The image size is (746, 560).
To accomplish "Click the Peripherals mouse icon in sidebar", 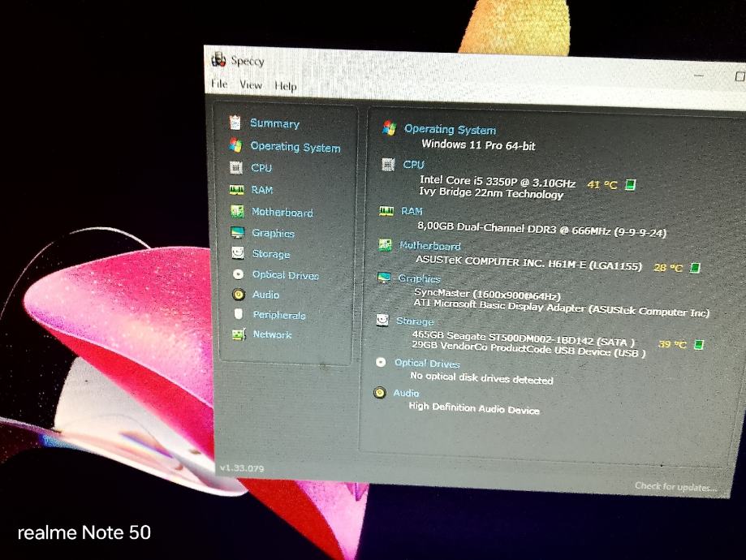I will click(x=239, y=314).
